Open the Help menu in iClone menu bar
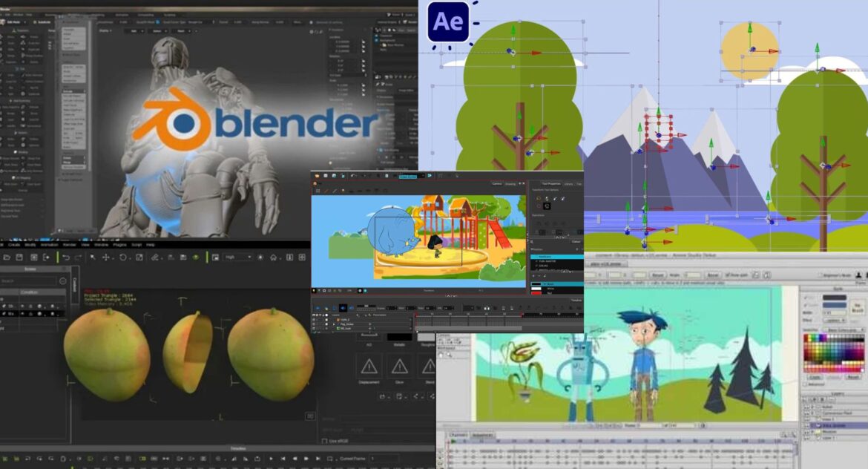The height and width of the screenshot is (469, 868). (150, 244)
